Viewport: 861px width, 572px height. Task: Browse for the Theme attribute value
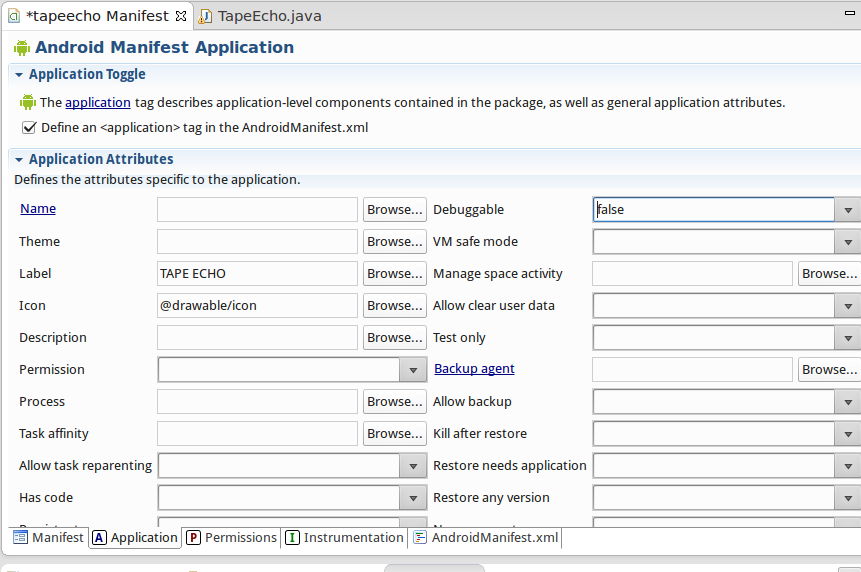pos(394,242)
